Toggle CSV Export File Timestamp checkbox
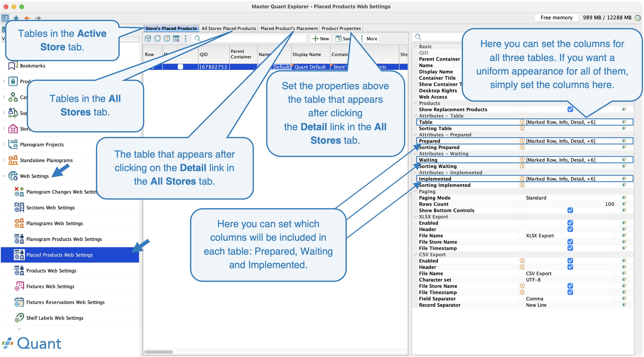Image resolution: width=644 pixels, height=357 pixels. click(570, 293)
